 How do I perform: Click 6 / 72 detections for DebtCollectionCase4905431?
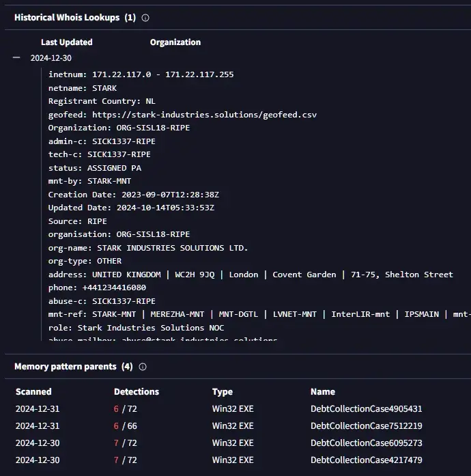[x=126, y=409]
